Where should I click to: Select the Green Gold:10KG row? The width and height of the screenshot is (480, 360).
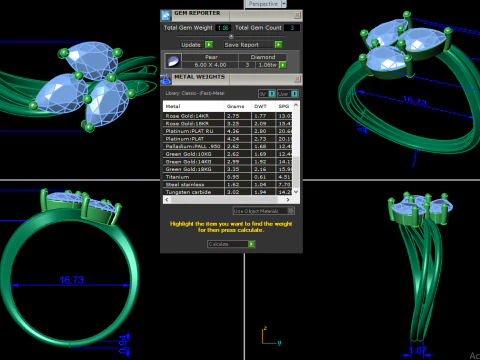point(228,154)
